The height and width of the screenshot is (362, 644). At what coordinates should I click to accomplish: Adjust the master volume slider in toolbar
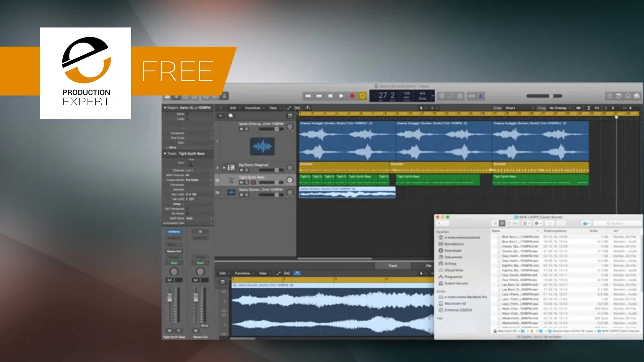click(551, 96)
